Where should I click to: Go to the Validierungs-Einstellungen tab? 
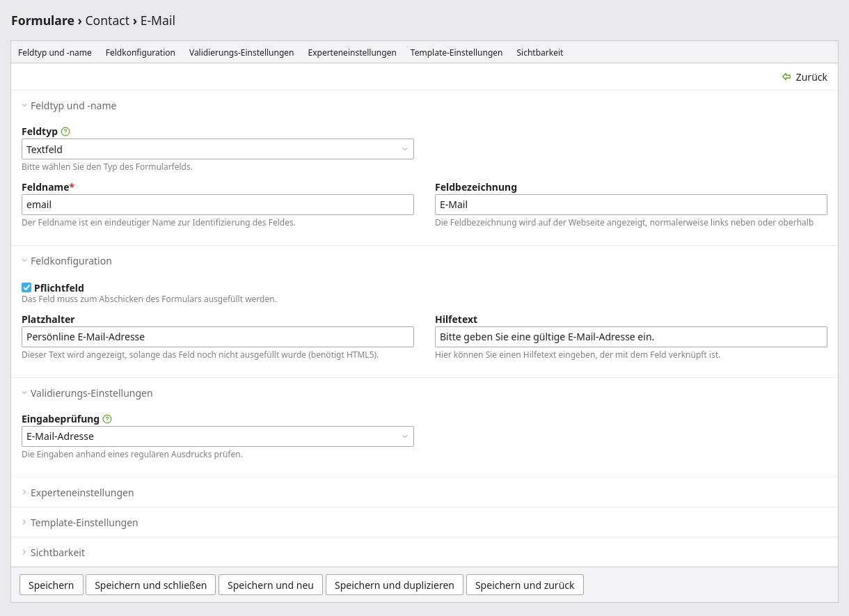[241, 52]
